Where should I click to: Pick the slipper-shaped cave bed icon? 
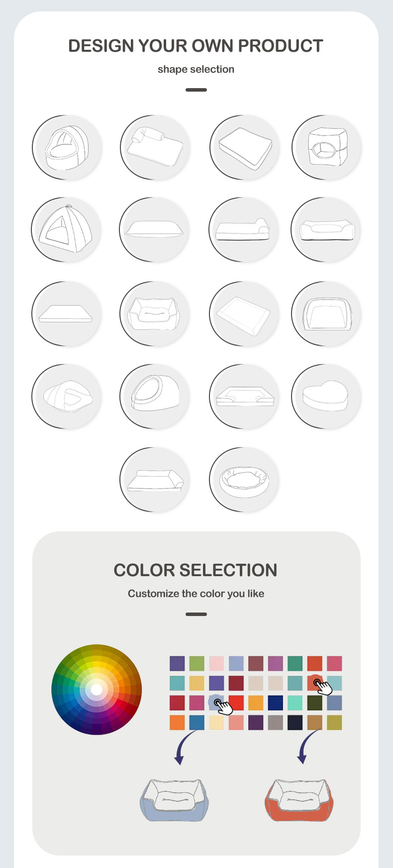click(67, 396)
